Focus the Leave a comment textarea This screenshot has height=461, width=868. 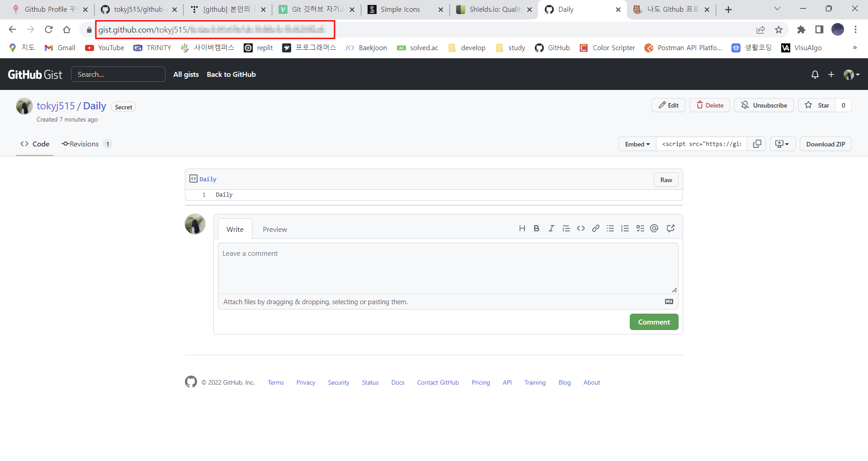(448, 268)
